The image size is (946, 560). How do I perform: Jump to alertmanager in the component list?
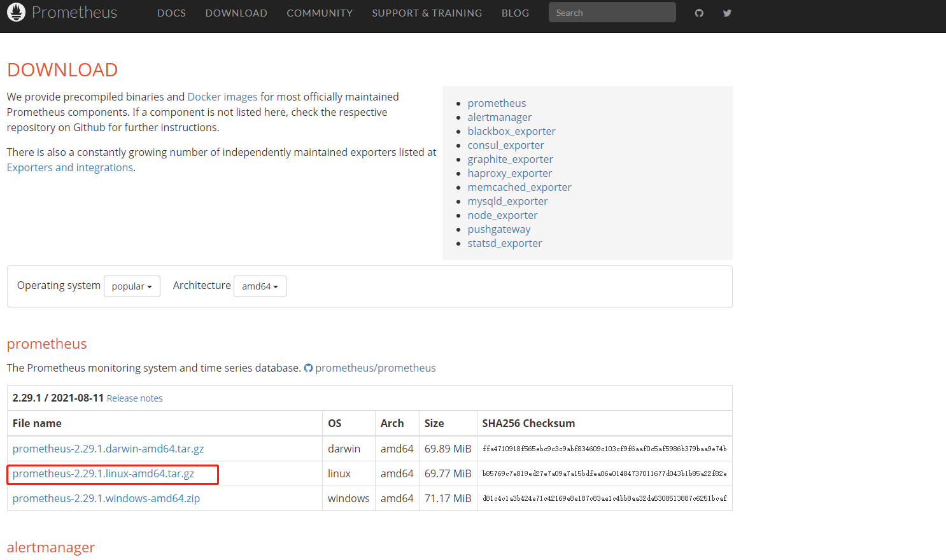[499, 117]
